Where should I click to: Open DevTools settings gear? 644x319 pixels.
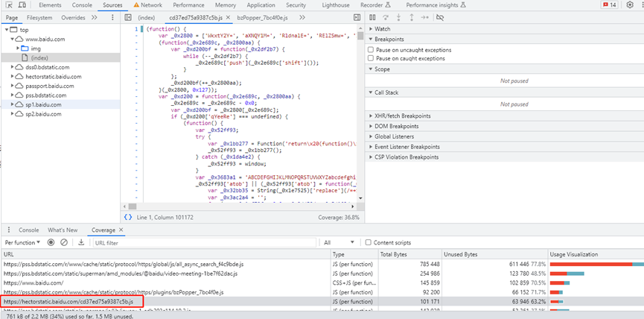[629, 4]
